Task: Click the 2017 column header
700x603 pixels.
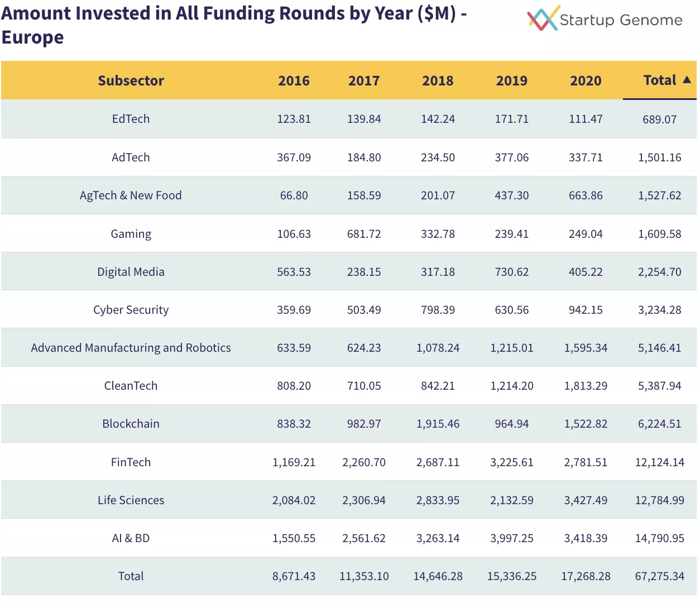Action: (x=364, y=81)
